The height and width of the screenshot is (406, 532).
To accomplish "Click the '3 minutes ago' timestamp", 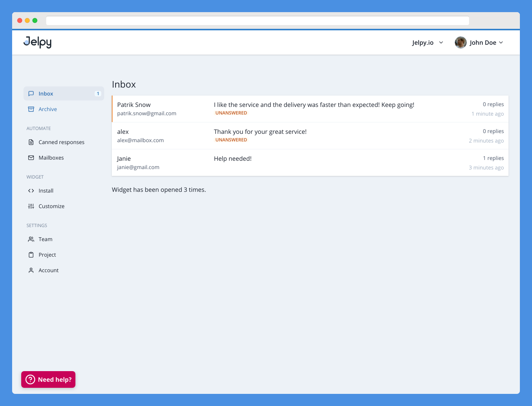I will pyautogui.click(x=487, y=168).
